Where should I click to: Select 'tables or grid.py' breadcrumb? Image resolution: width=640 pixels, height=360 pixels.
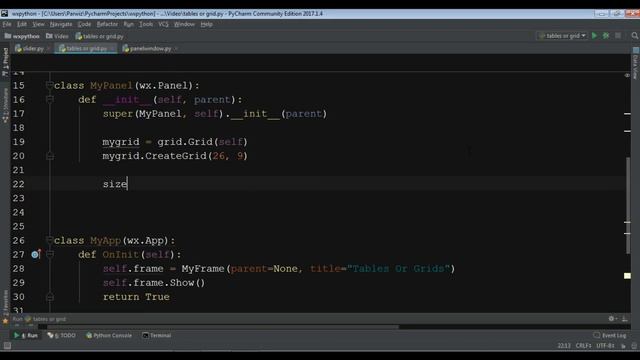pyautogui.click(x=100, y=36)
